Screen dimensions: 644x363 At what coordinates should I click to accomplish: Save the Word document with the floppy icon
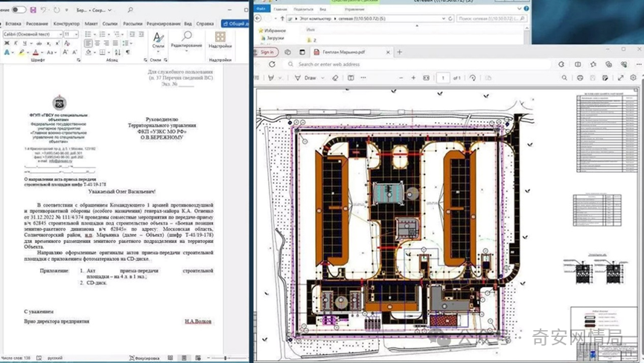coord(33,10)
